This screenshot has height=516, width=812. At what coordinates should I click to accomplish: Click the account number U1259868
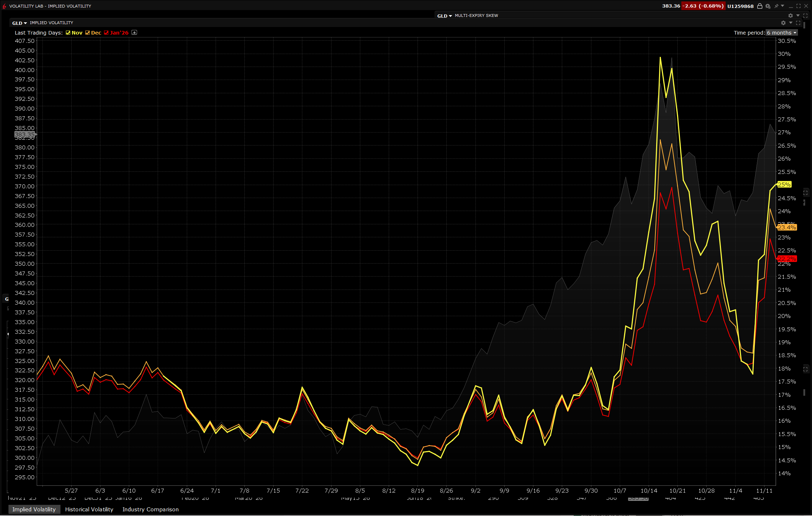[x=740, y=6]
